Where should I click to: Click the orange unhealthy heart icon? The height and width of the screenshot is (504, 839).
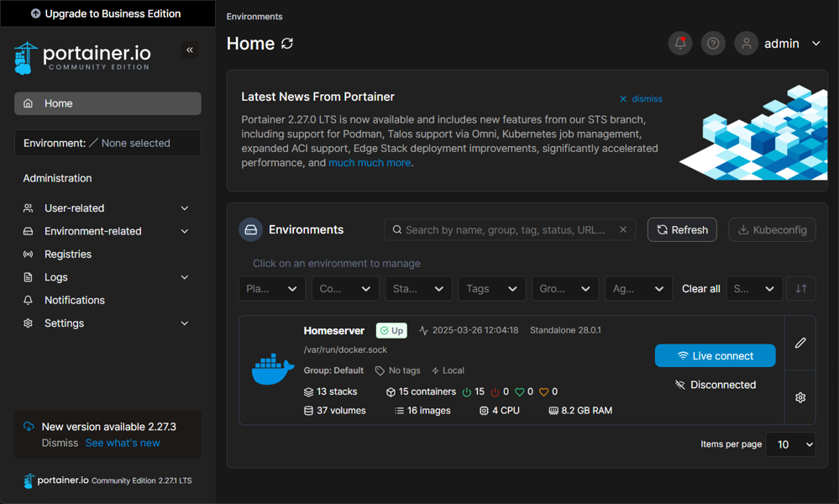[x=543, y=392]
